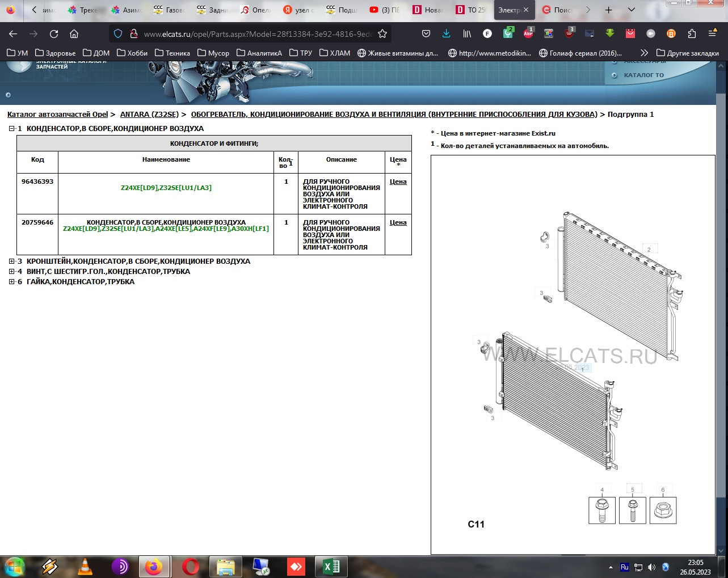728x578 pixels.
Task: Switch to the YouTube browser tab
Action: [384, 10]
